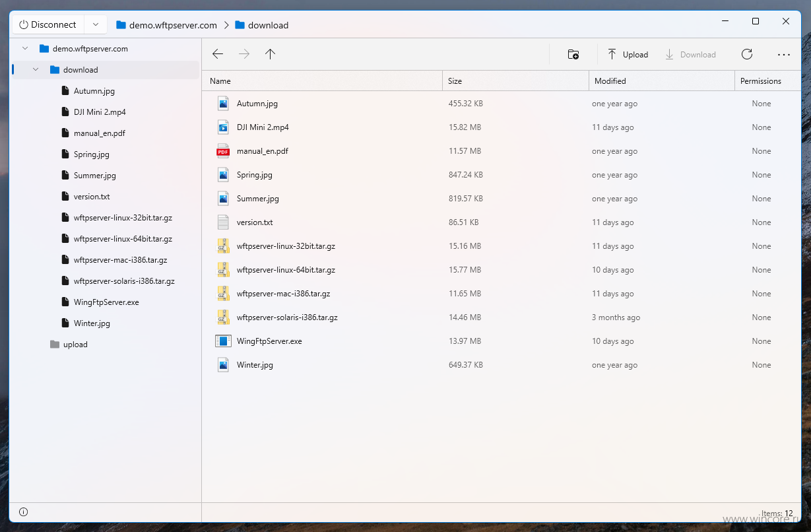Screen dimensions: 811x532
Task: Navigate up one folder level
Action: 270,54
